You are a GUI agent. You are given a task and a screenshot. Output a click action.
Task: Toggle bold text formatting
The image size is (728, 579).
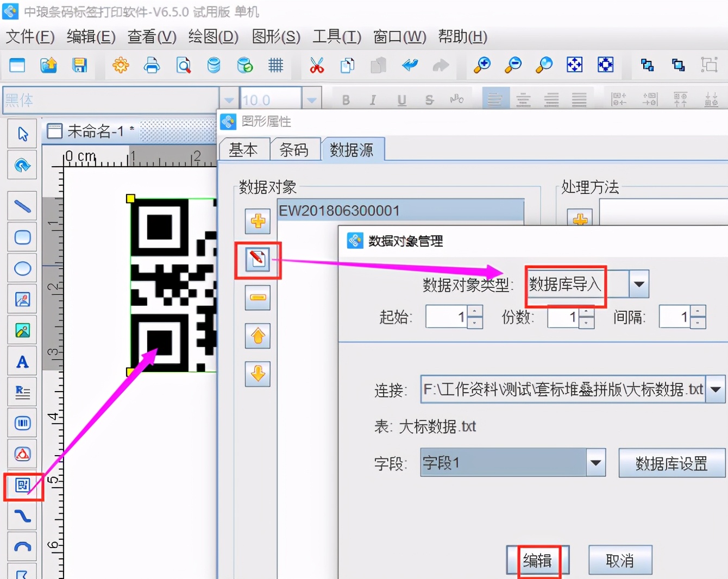tap(346, 100)
